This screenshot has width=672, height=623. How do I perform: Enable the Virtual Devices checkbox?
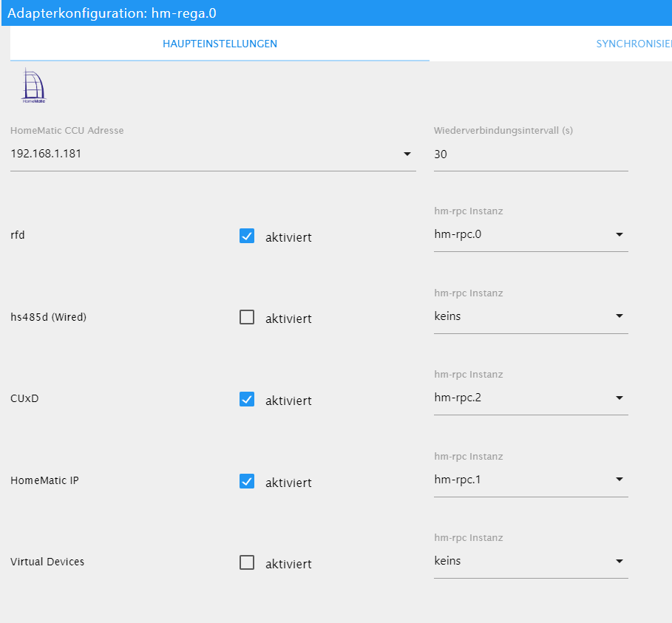(x=247, y=563)
